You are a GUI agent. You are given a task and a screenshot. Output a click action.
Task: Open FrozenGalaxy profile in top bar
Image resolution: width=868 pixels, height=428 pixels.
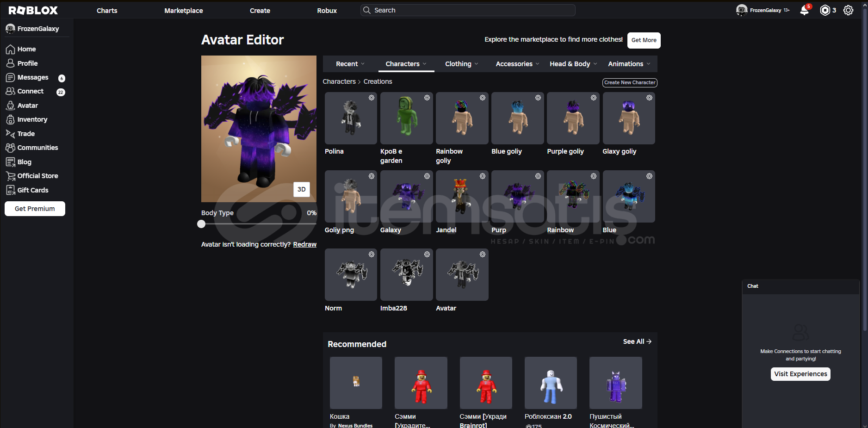tap(763, 10)
